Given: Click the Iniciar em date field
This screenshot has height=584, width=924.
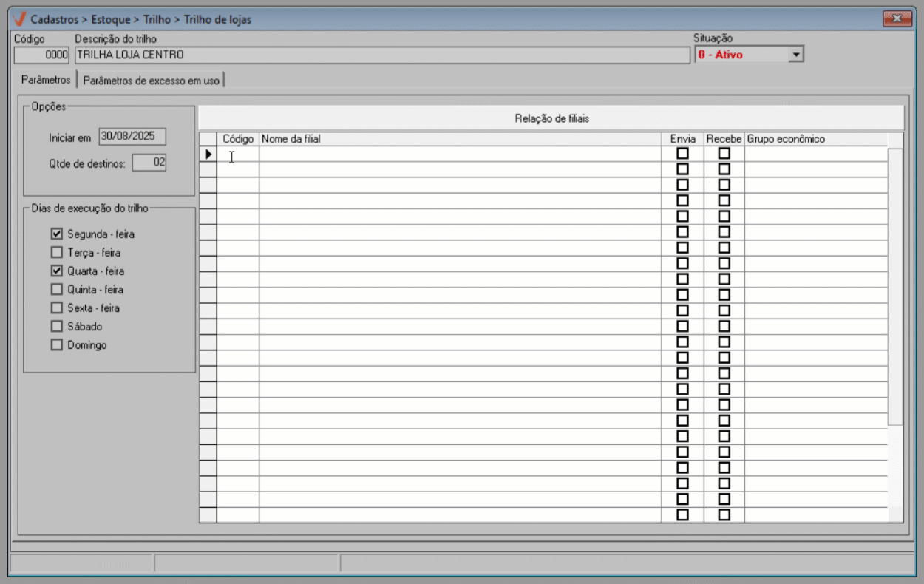Looking at the screenshot, I should coord(132,137).
